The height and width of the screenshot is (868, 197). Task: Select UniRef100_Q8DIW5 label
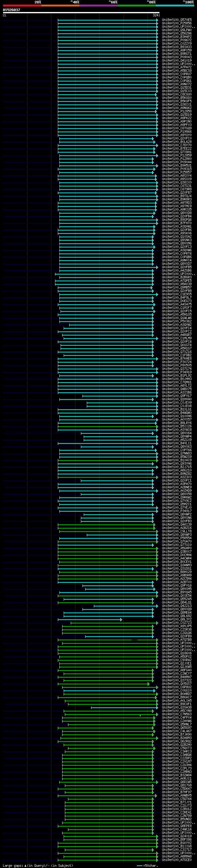(x=177, y=782)
